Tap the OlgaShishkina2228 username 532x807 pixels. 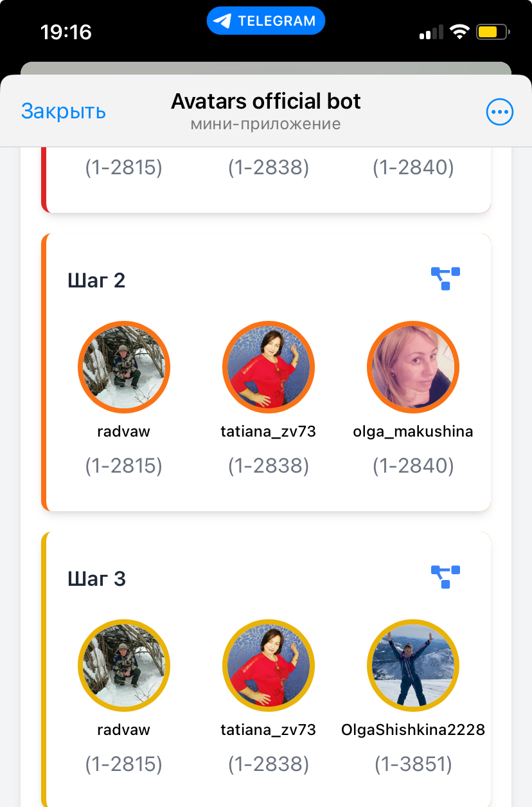coord(413,730)
